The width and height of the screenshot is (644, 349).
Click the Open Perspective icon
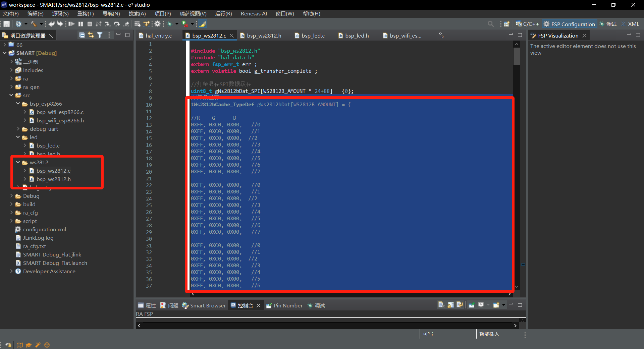point(506,24)
